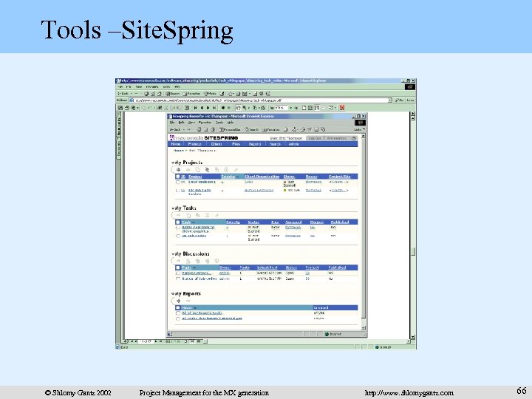532x399 pixels.
Task: Check the select-all box in My Projects header
Action: coord(177,177)
